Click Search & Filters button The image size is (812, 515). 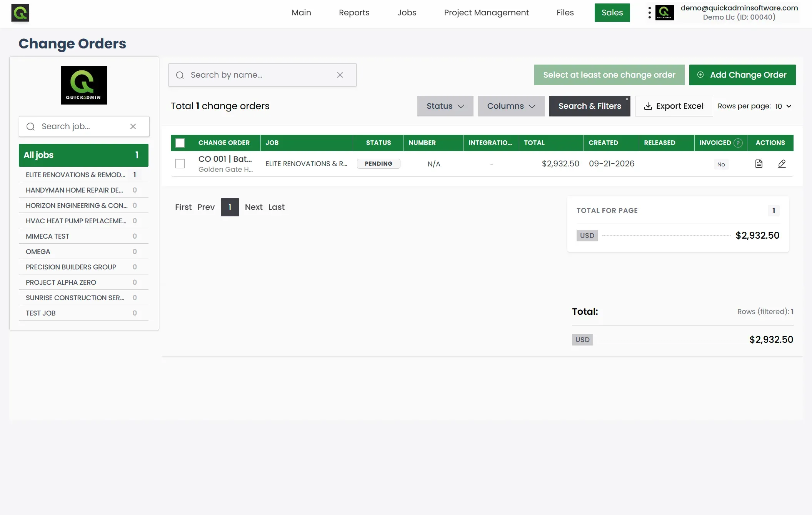click(x=590, y=106)
